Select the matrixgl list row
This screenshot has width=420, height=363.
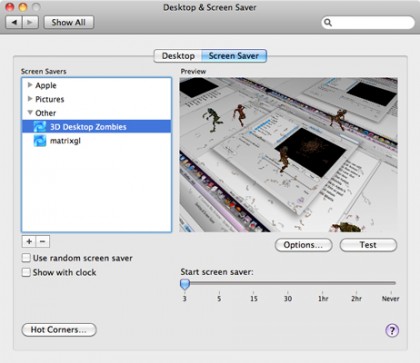click(x=96, y=141)
